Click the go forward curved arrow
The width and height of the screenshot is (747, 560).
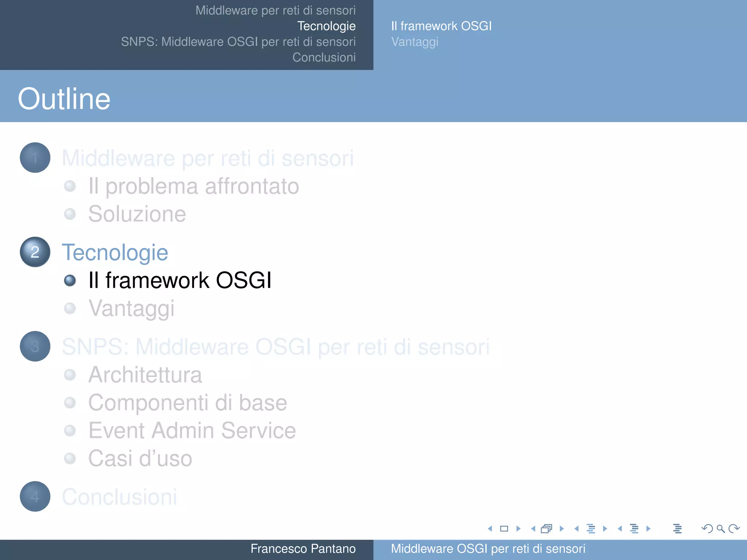734,529
